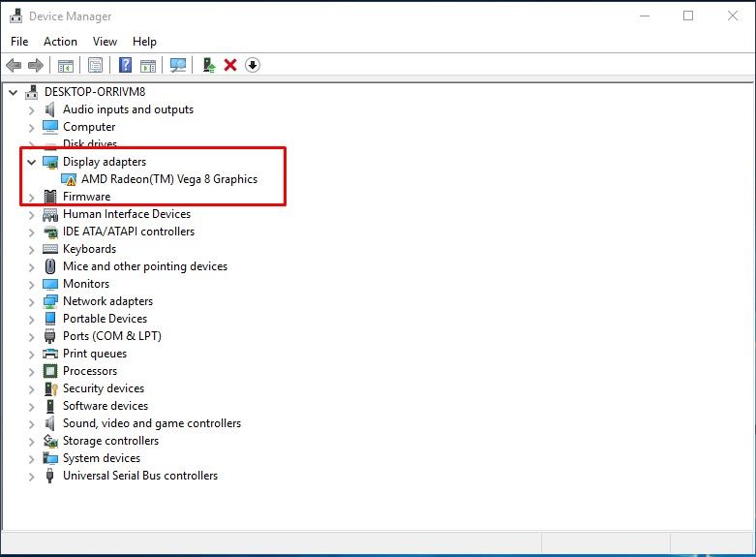The width and height of the screenshot is (756, 557).
Task: Expand the Computer category chevron
Action: [x=31, y=128]
